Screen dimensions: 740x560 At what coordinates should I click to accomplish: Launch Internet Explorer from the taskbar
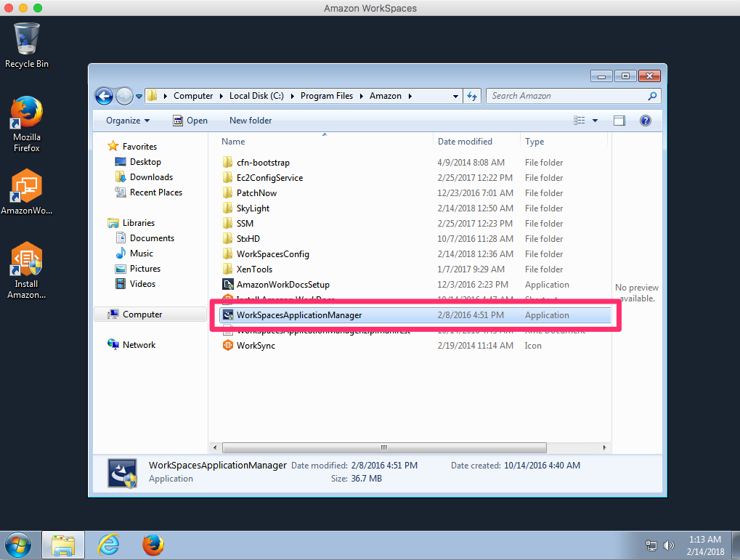point(107,545)
